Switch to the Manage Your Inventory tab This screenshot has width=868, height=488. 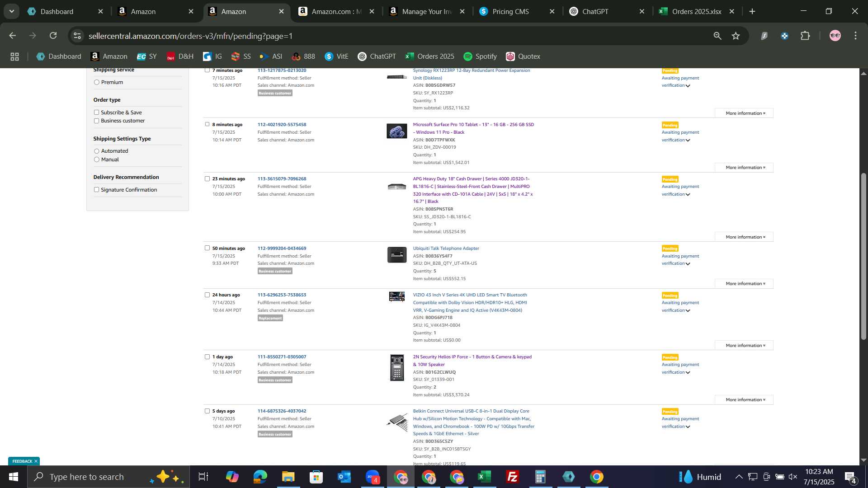[x=426, y=12]
